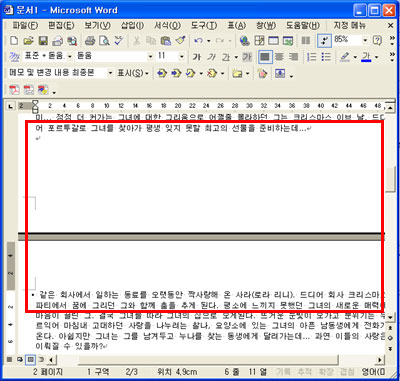Save the document with the floppy disk icon
This screenshot has width=400, height=381.
43,41
